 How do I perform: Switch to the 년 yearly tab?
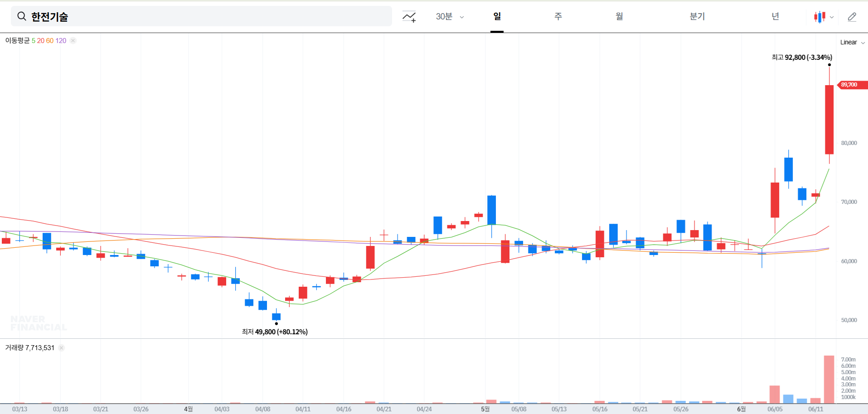click(x=775, y=16)
